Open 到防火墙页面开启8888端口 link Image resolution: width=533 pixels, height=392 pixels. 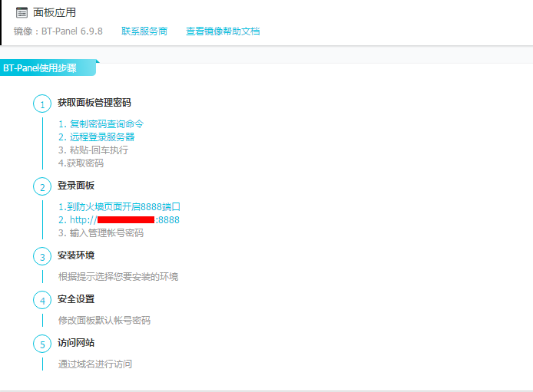click(119, 206)
